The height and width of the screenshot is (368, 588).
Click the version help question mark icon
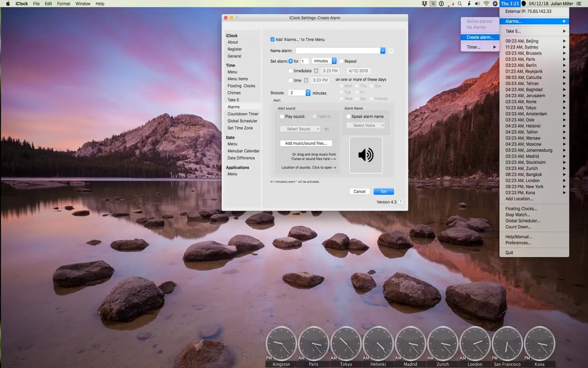pyautogui.click(x=401, y=202)
